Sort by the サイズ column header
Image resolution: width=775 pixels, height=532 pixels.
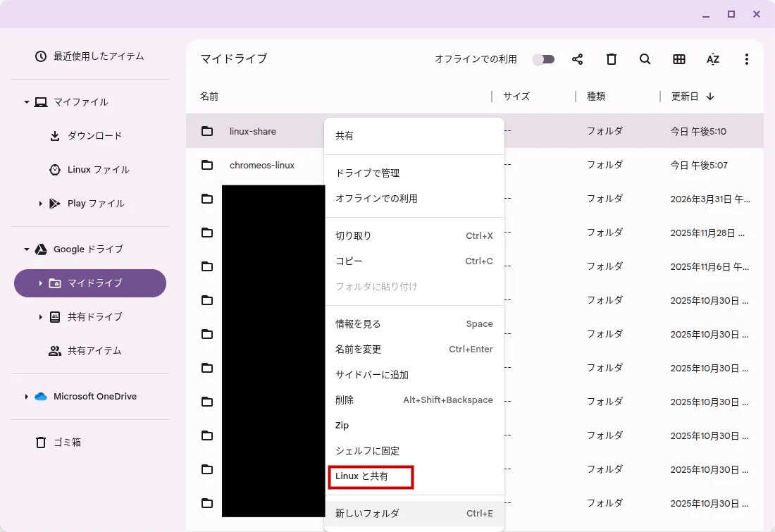point(516,97)
